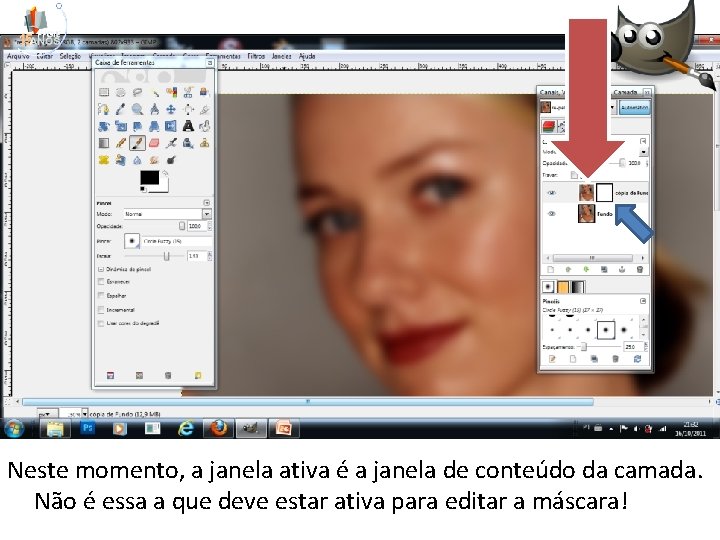Image resolution: width=720 pixels, height=540 pixels.
Task: Open the Seleção menu
Action: pos(70,56)
